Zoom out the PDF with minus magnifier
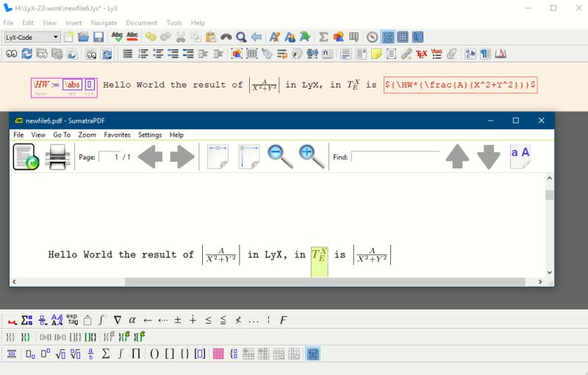 point(280,157)
